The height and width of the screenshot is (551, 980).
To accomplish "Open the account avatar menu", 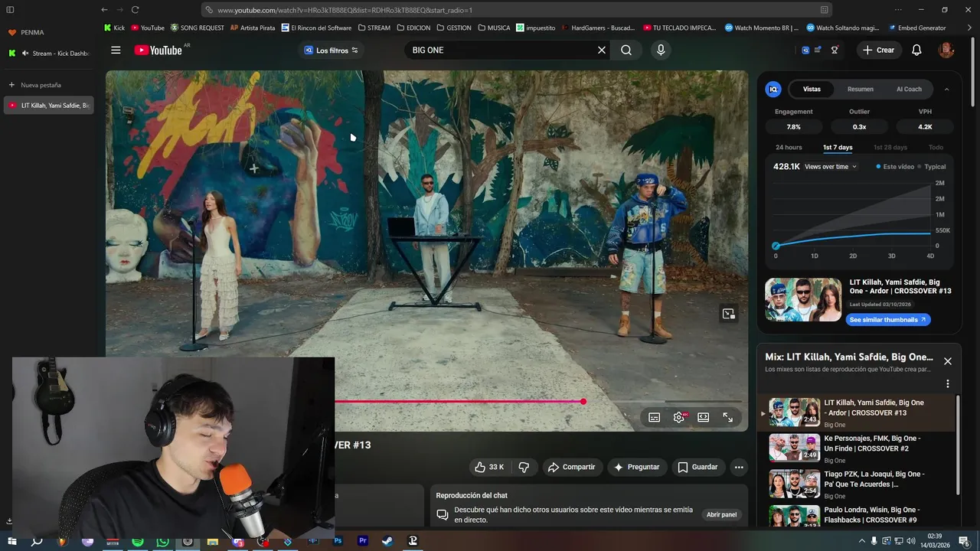I will [x=947, y=50].
